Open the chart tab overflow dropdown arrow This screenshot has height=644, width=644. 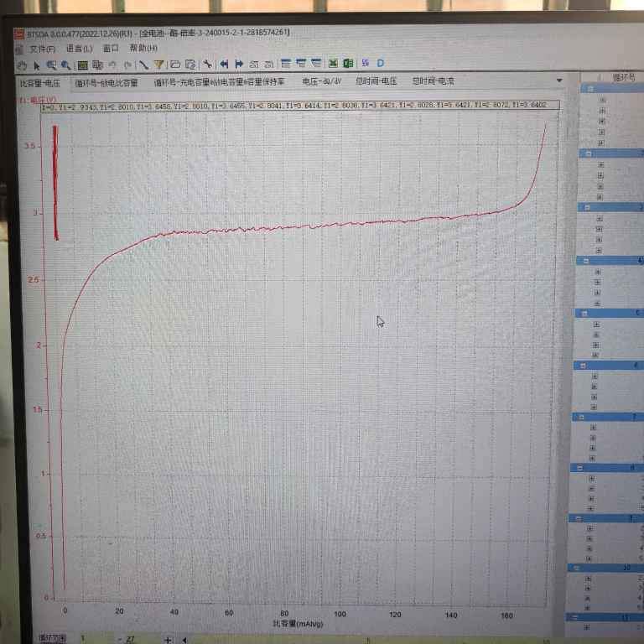[x=559, y=80]
